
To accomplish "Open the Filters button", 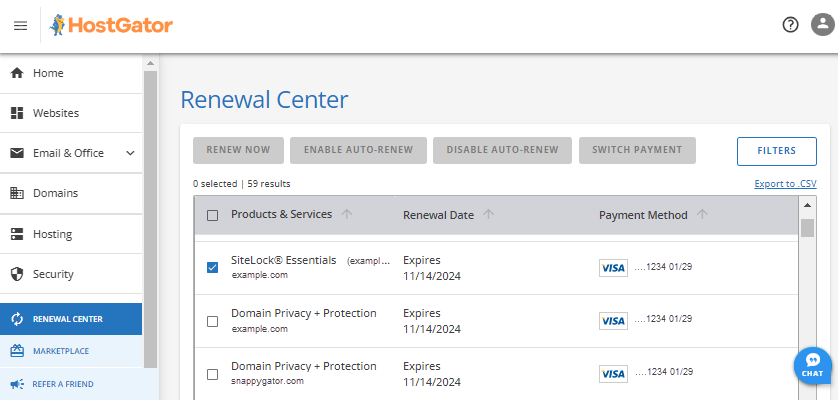I will point(777,151).
